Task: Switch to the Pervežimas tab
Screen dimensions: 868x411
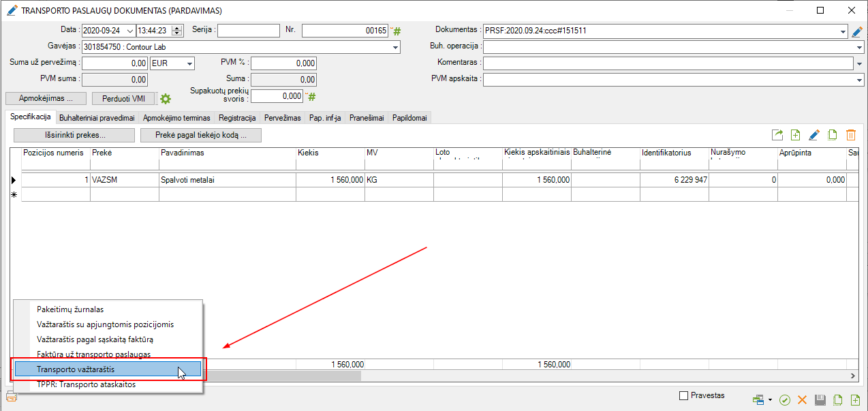Action: [283, 118]
